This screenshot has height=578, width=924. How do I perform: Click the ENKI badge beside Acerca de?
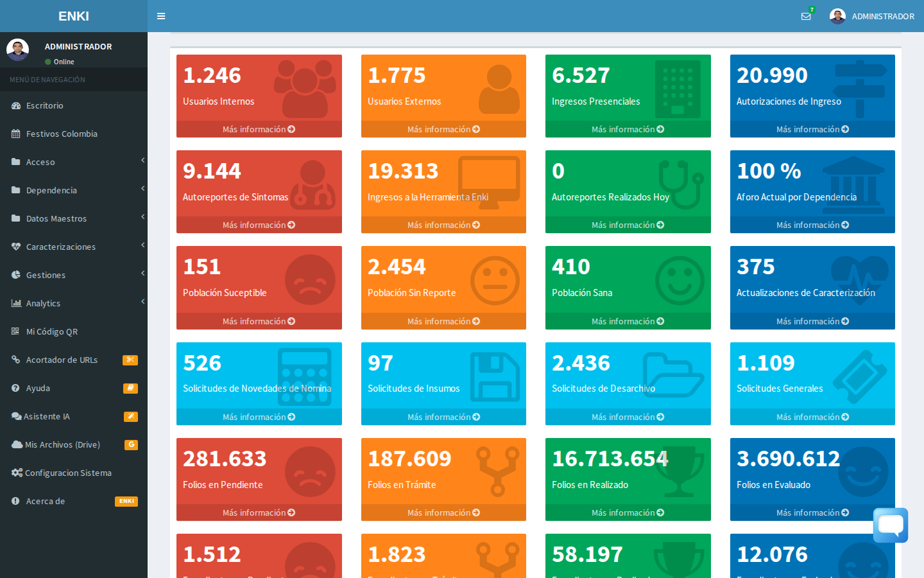126,501
